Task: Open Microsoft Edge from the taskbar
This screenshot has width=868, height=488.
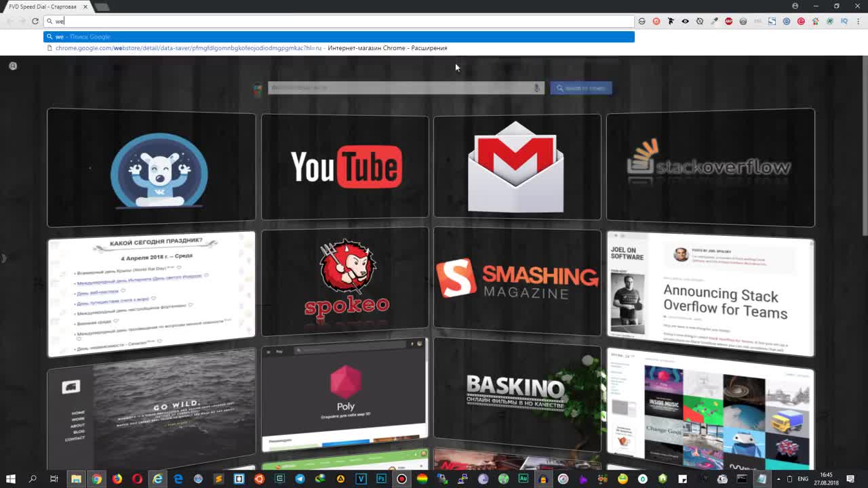Action: coord(178,479)
